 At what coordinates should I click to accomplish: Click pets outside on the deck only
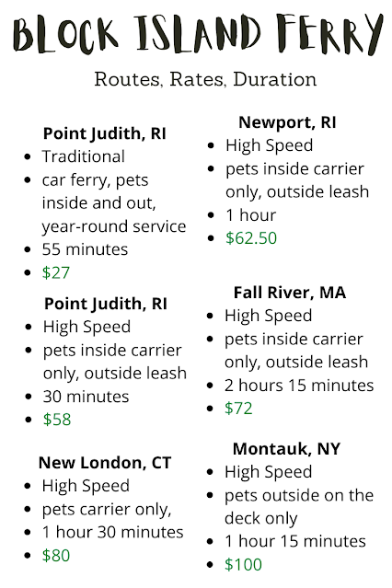[299, 507]
